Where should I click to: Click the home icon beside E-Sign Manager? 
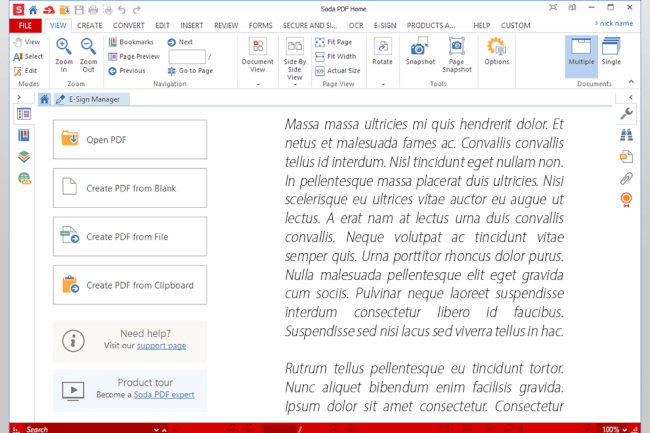point(45,98)
